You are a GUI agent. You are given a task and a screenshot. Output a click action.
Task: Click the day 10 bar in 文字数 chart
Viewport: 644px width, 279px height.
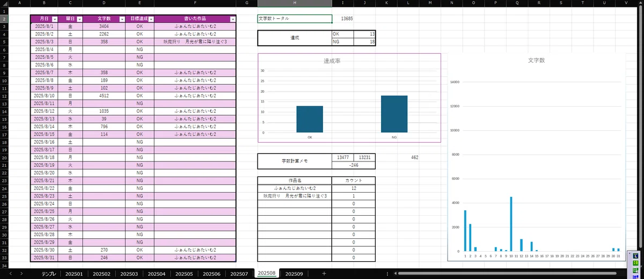511,224
